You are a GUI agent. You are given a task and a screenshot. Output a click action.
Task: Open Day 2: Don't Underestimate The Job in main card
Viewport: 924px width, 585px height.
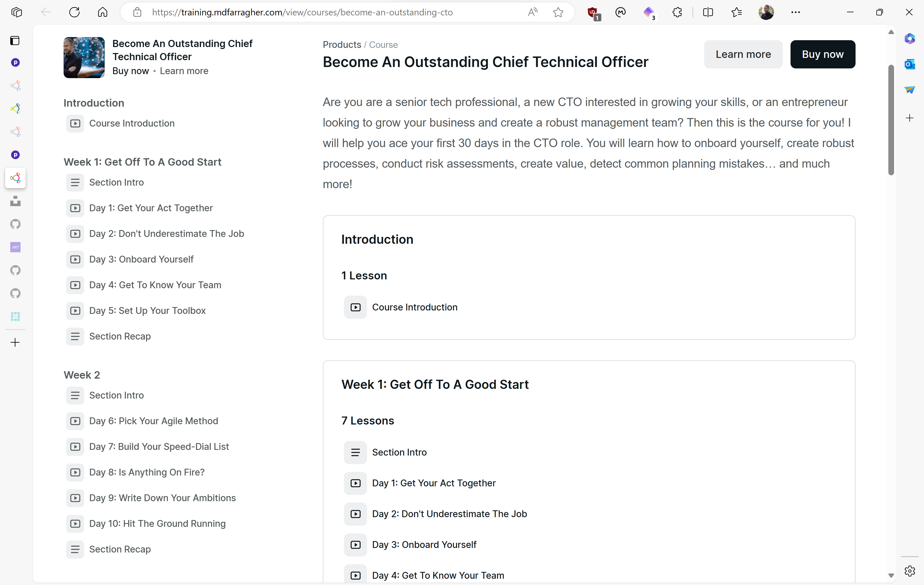pyautogui.click(x=449, y=514)
